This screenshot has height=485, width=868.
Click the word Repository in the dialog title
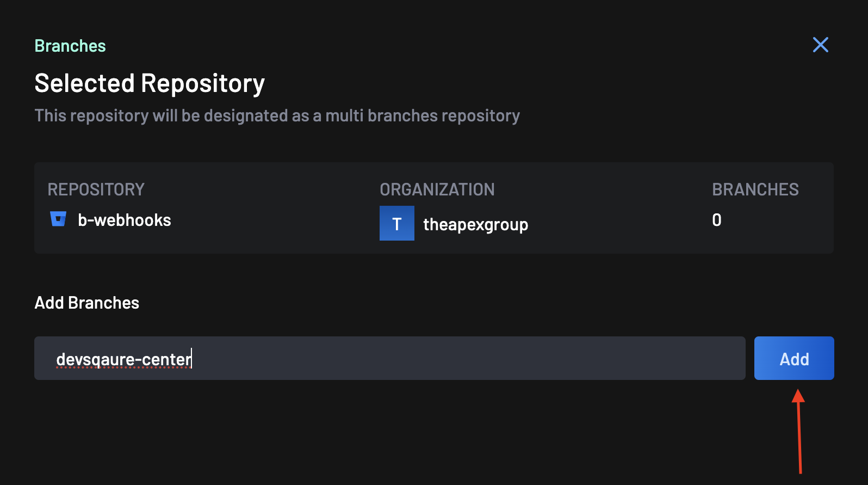click(203, 84)
